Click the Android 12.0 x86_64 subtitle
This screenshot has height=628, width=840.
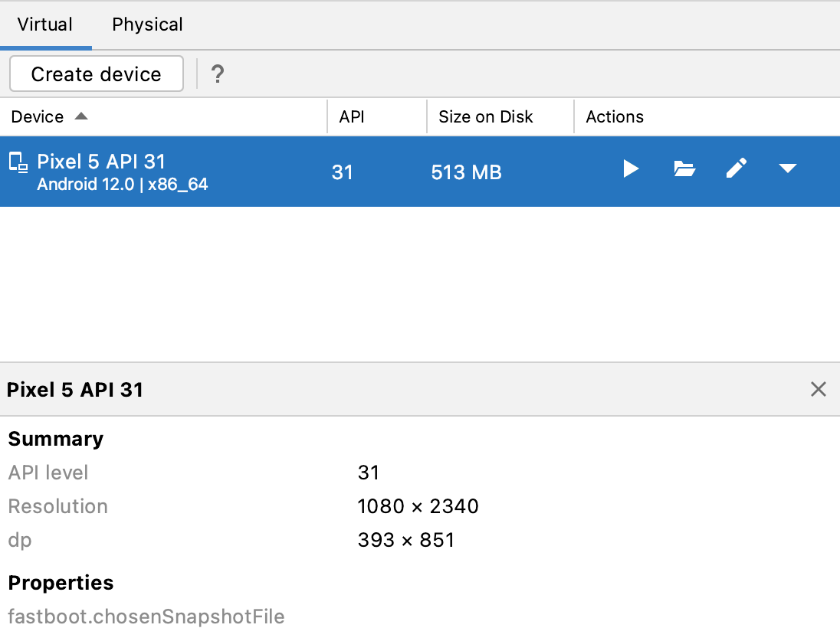[123, 185]
